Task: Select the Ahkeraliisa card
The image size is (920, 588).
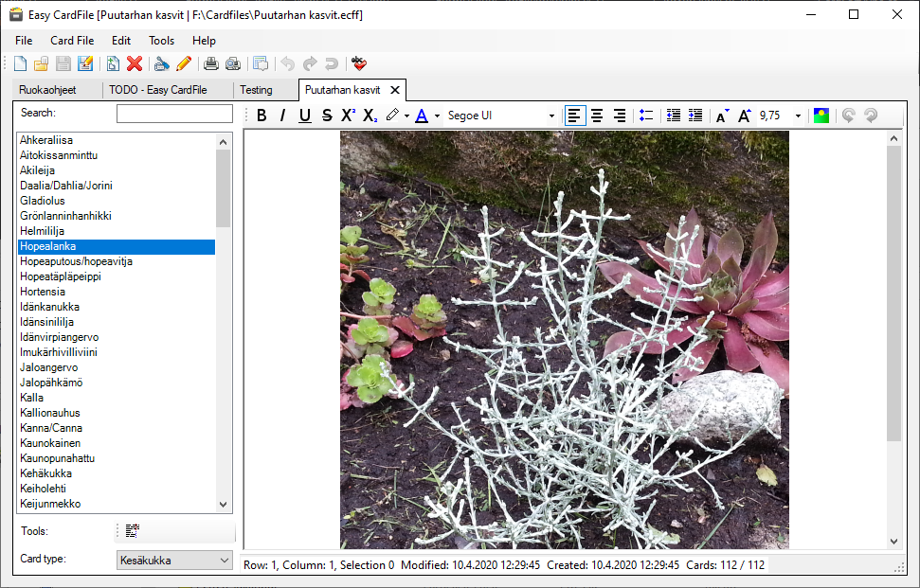Action: pos(117,140)
